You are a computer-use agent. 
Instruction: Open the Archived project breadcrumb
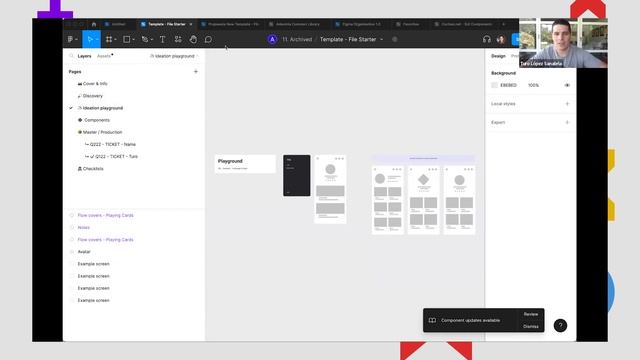[297, 39]
